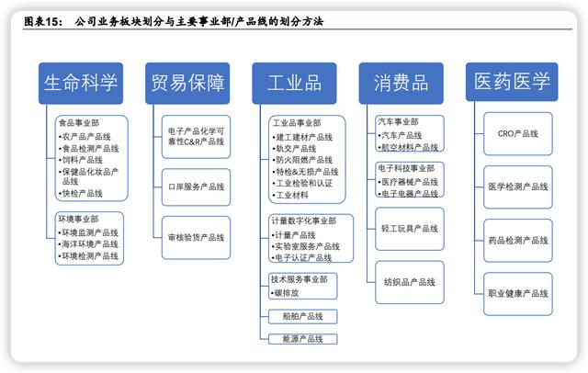Click the 工业品事业部 group box
The height and width of the screenshot is (373, 588).
point(306,159)
